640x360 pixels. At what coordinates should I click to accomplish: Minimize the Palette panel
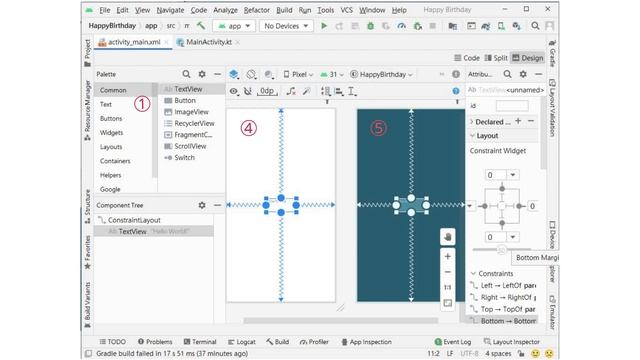[x=218, y=74]
